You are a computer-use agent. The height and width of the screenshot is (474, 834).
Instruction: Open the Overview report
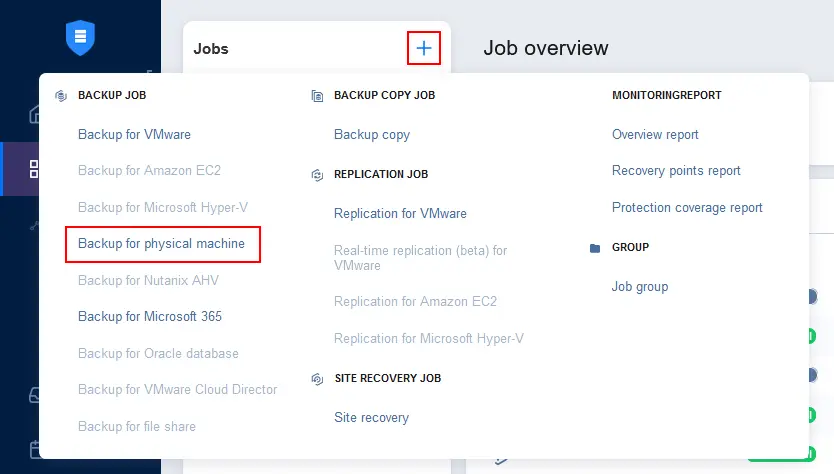655,134
